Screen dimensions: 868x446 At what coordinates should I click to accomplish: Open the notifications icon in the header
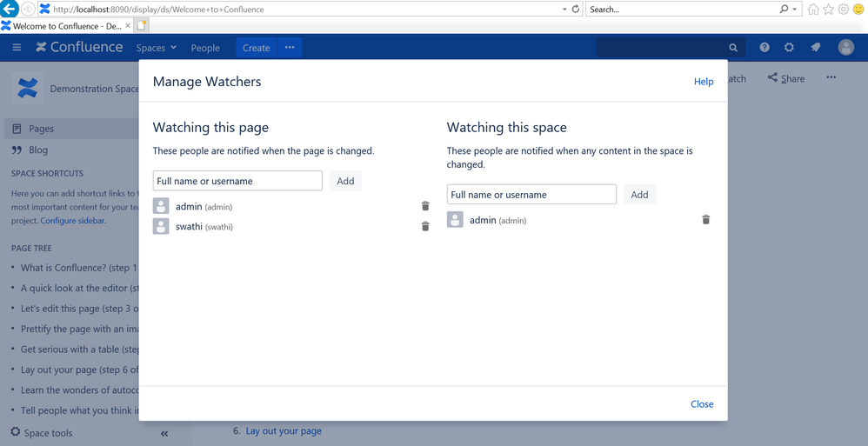[x=816, y=48]
